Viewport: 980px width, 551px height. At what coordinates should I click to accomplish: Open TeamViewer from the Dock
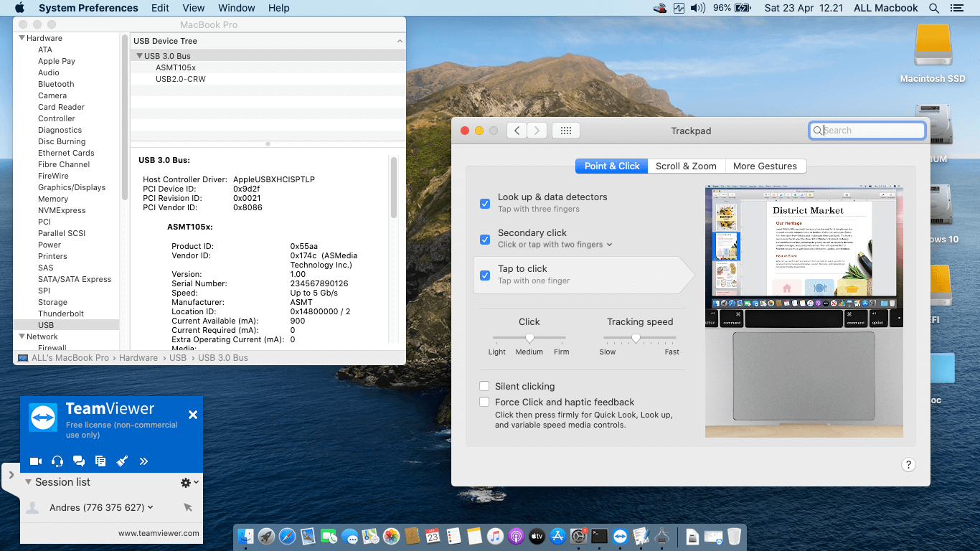621,536
